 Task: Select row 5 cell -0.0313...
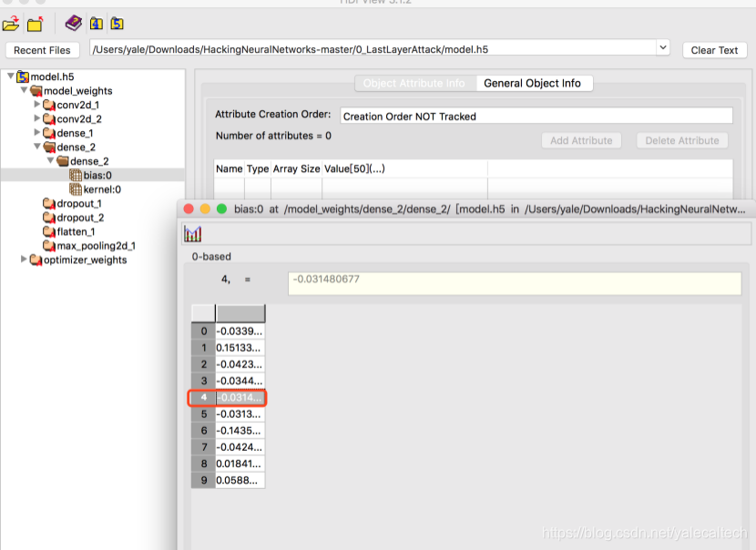point(240,414)
